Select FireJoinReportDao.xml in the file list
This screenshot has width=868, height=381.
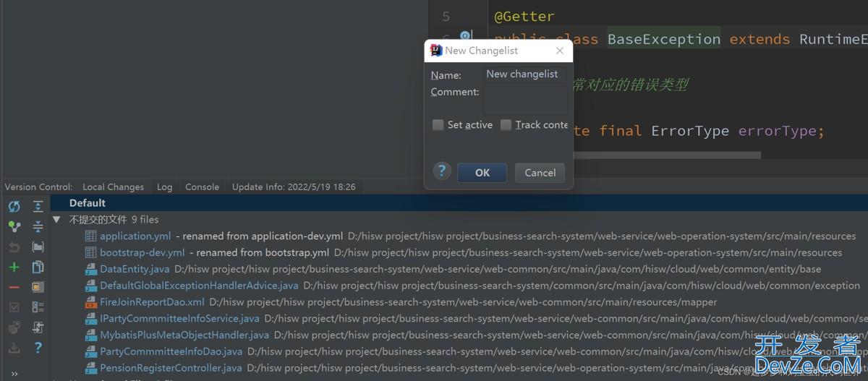tap(152, 302)
